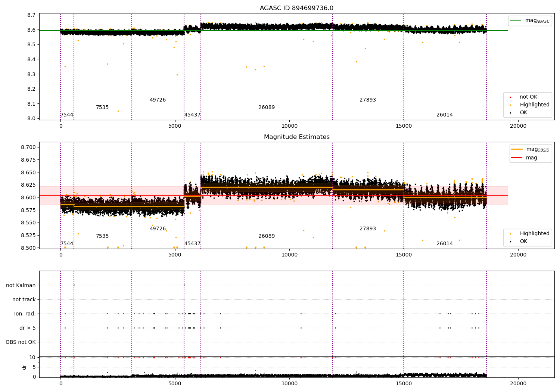
Task: Click y tick 8.500 on middle plot
Action: coord(28,248)
